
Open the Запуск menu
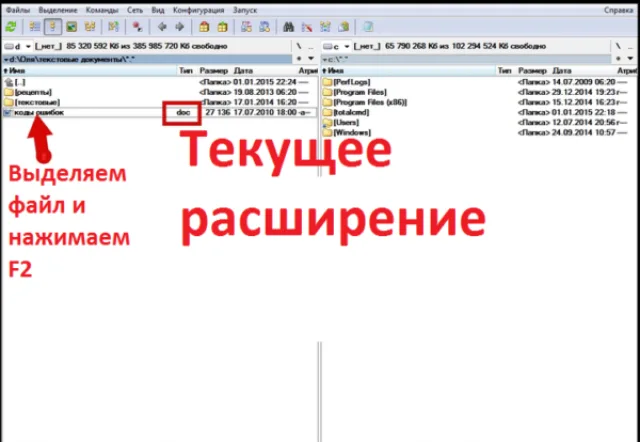point(245,10)
